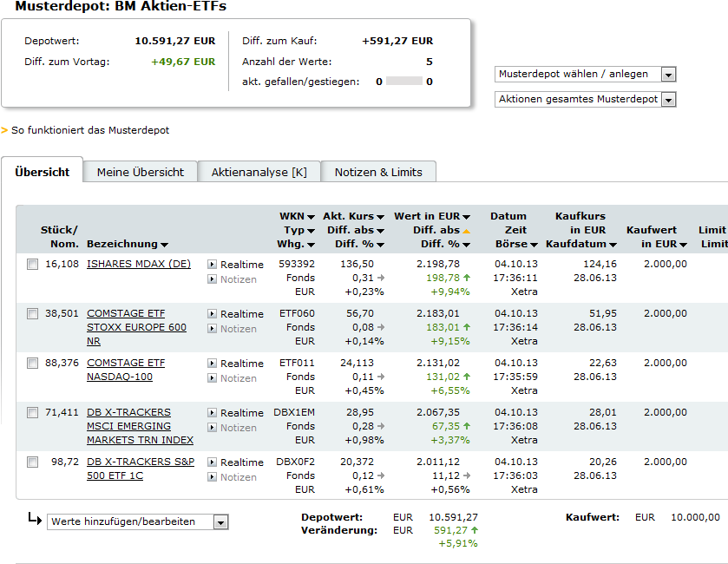Click the WKN value ETF060
Viewport: 728px width, 564px height.
tap(297, 313)
